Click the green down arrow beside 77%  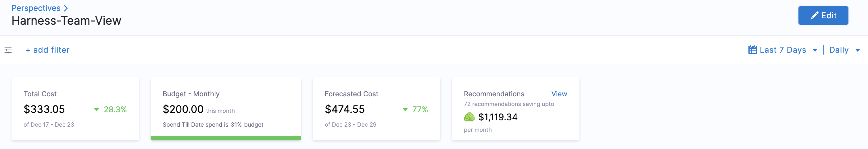(x=405, y=110)
